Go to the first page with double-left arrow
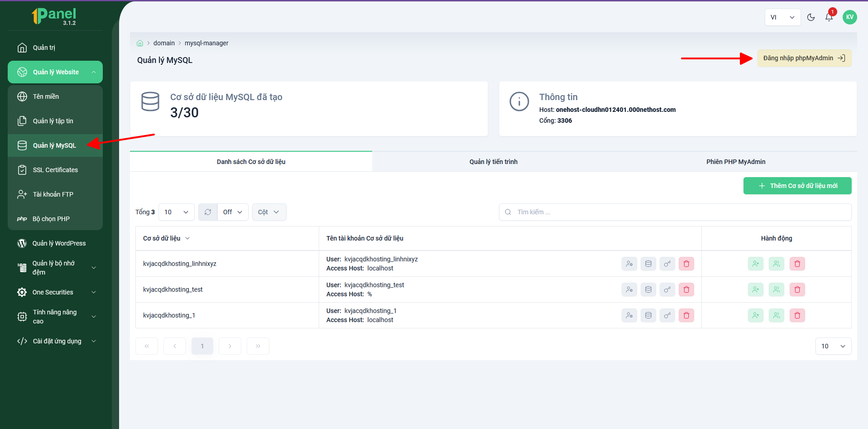This screenshot has width=868, height=429. point(147,346)
